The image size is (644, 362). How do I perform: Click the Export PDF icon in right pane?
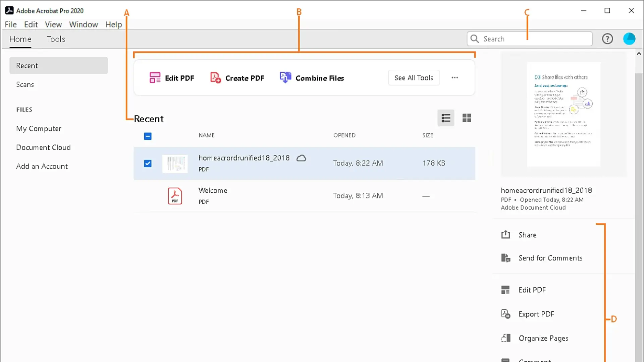point(505,314)
